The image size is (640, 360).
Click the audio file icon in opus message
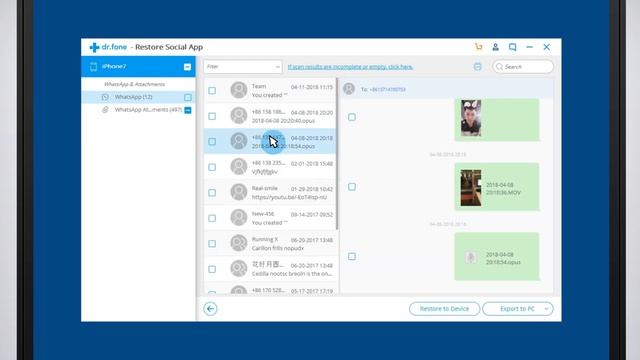point(471,257)
